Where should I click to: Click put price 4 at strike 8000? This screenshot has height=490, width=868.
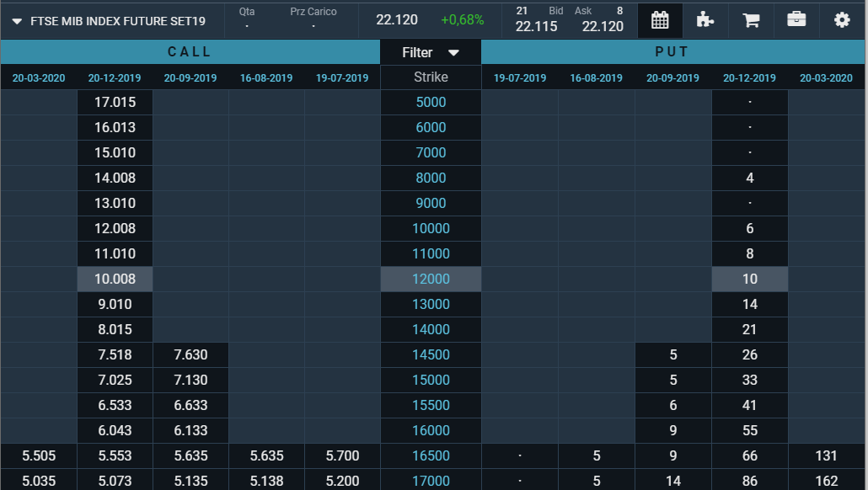[x=749, y=178]
